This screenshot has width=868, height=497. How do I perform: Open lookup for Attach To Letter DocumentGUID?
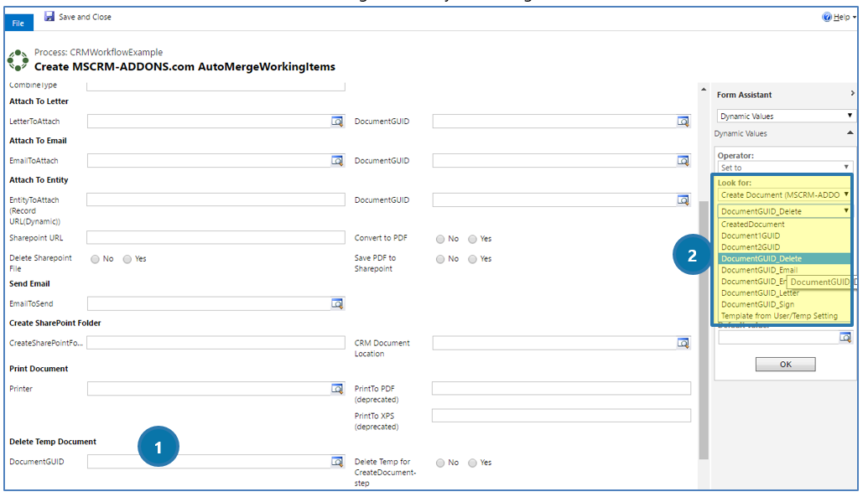tap(683, 122)
